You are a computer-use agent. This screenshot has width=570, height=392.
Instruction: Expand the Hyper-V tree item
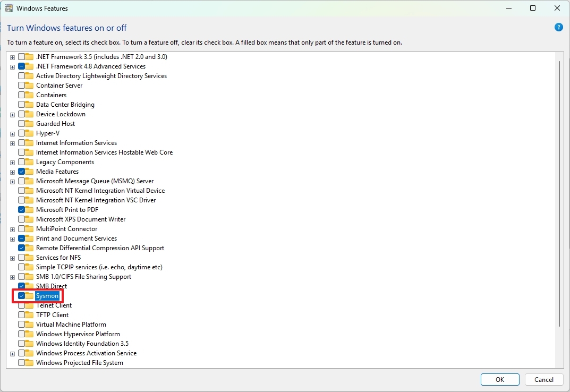[12, 133]
